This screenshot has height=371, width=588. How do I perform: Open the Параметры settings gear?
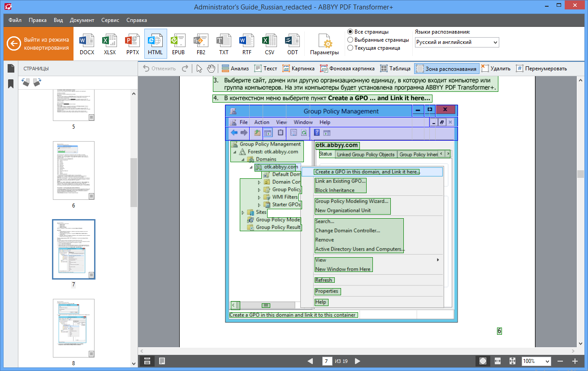click(324, 44)
